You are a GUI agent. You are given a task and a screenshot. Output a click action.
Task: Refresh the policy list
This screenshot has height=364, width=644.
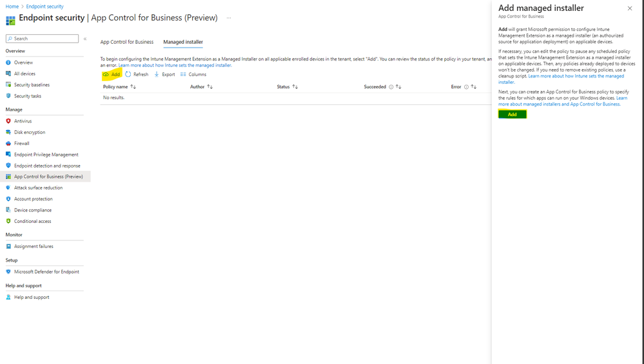click(x=137, y=74)
